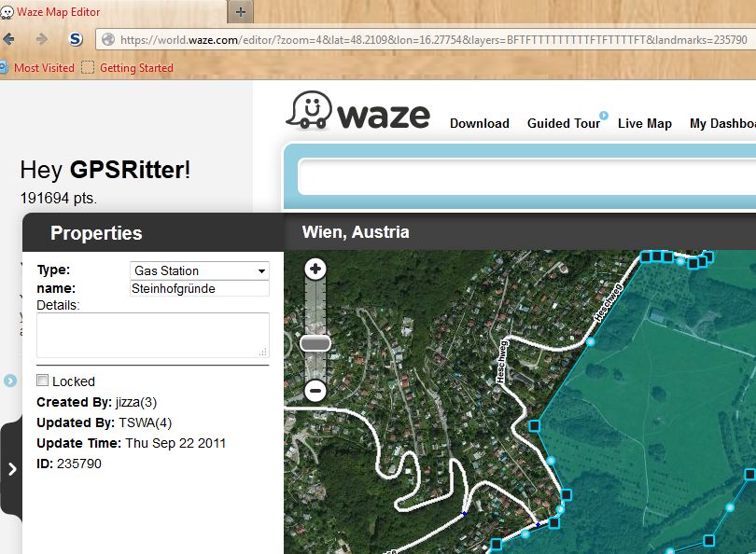The width and height of the screenshot is (756, 554).
Task: Click the map zoom in plus button
Action: (x=315, y=270)
